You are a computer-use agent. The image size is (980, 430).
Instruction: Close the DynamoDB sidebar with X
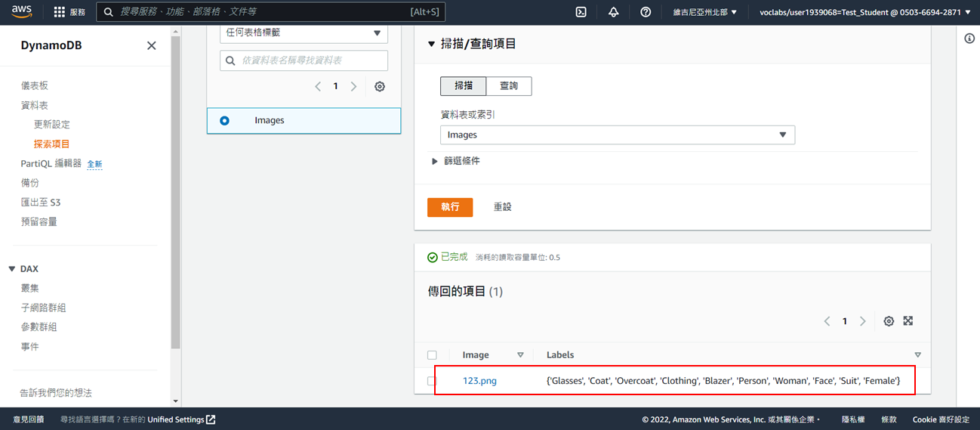[152, 45]
